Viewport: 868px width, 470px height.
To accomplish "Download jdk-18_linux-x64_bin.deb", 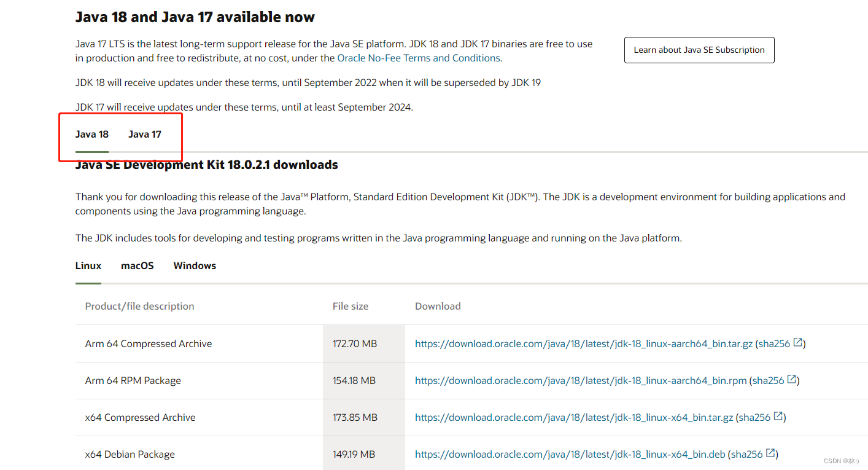I will (570, 454).
